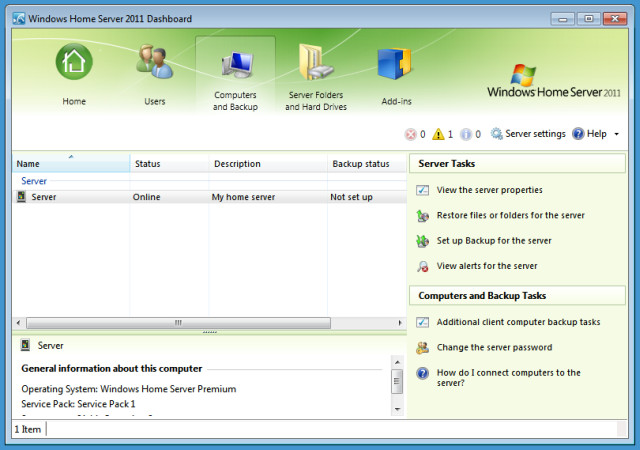This screenshot has width=640, height=450.
Task: Open Server settings link
Action: (535, 134)
